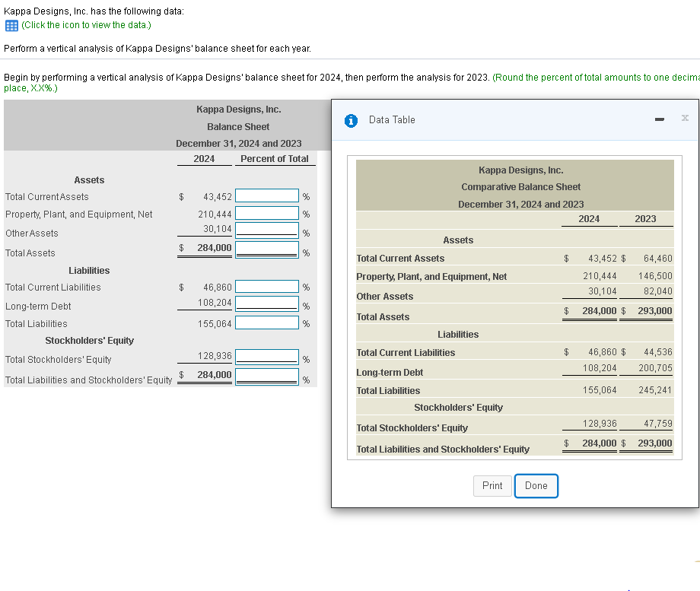Screen dimensions: 700x591
Task: Select the 82,040 value in the data table
Action: click(x=657, y=291)
